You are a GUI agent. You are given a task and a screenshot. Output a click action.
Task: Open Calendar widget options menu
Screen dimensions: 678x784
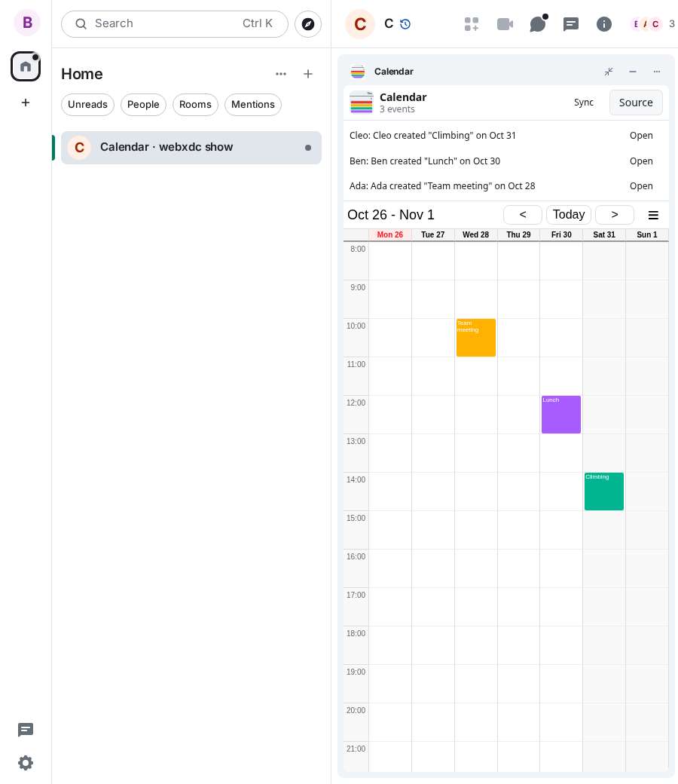tap(656, 72)
